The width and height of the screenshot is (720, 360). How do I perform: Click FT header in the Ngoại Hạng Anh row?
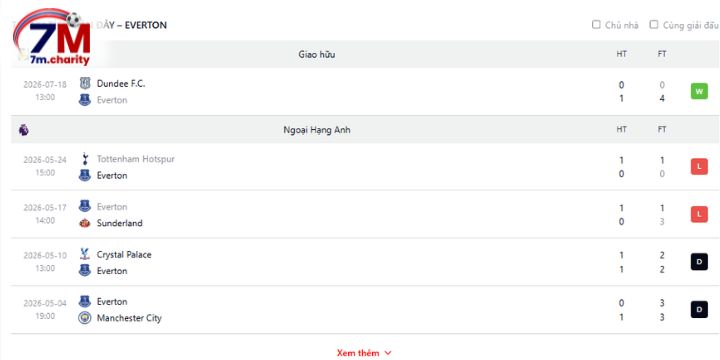[x=662, y=129]
